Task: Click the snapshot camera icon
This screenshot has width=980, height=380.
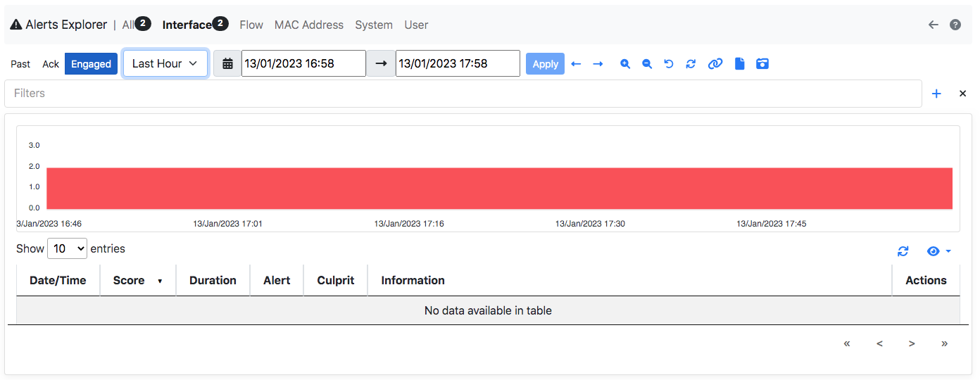Action: [762, 64]
